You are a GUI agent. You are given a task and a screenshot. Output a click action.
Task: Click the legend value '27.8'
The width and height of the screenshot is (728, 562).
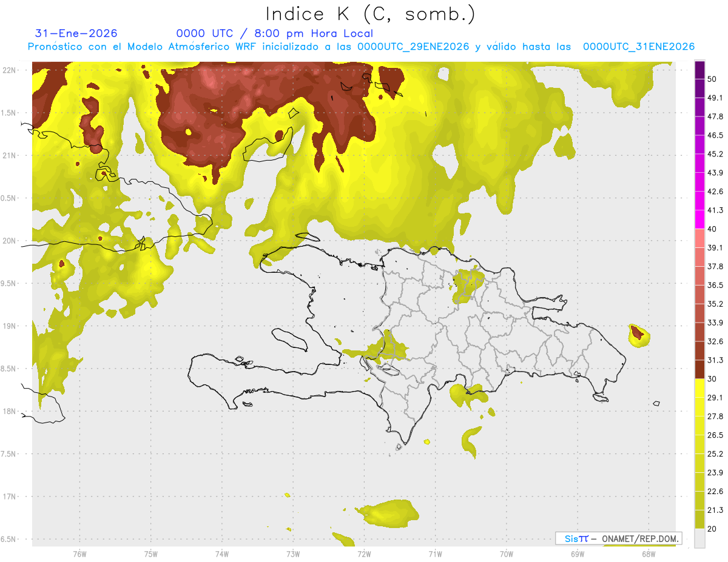715,416
